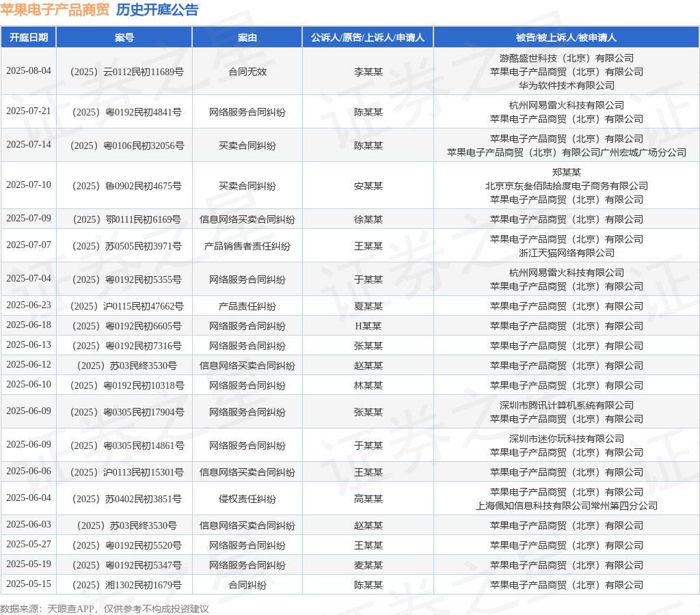Viewport: 700px width, 615px height.
Task: Select case number （2025）粤0192民初10318号
Action: [x=126, y=385]
